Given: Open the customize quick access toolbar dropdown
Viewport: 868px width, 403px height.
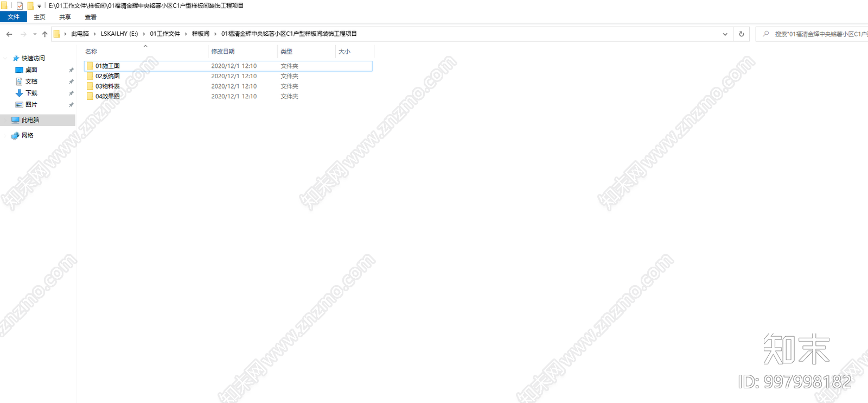Looking at the screenshot, I should [x=39, y=6].
